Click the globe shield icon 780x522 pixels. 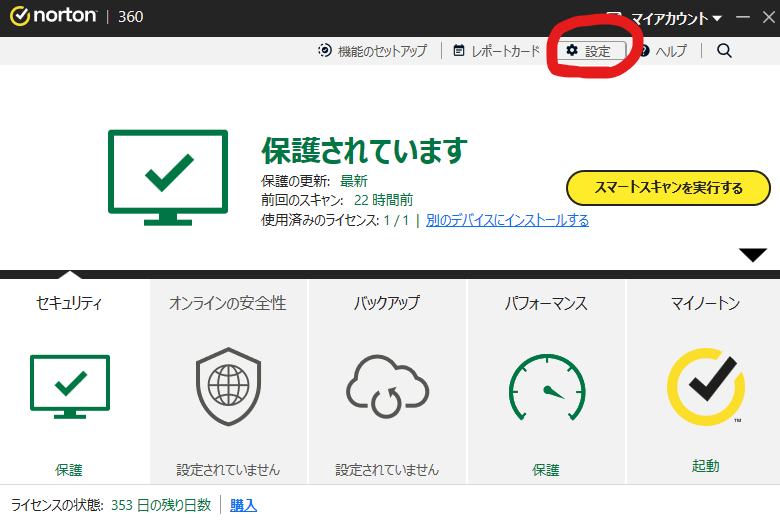(x=228, y=387)
